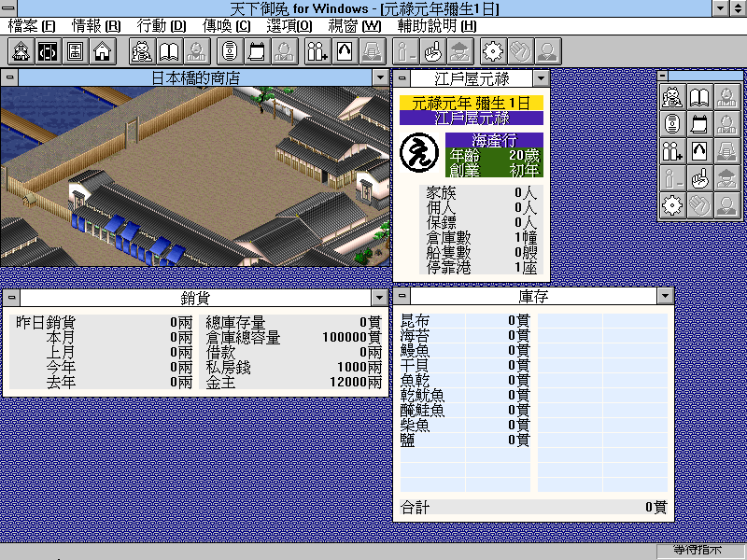Click the pointing hand icon in the floating palette
This screenshot has width=747, height=560.
(x=699, y=178)
